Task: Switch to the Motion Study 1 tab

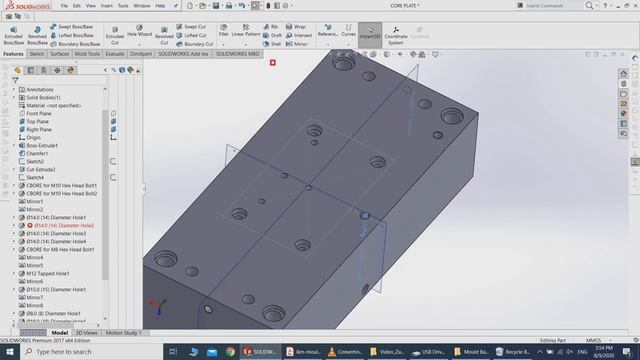Action: coord(124,333)
